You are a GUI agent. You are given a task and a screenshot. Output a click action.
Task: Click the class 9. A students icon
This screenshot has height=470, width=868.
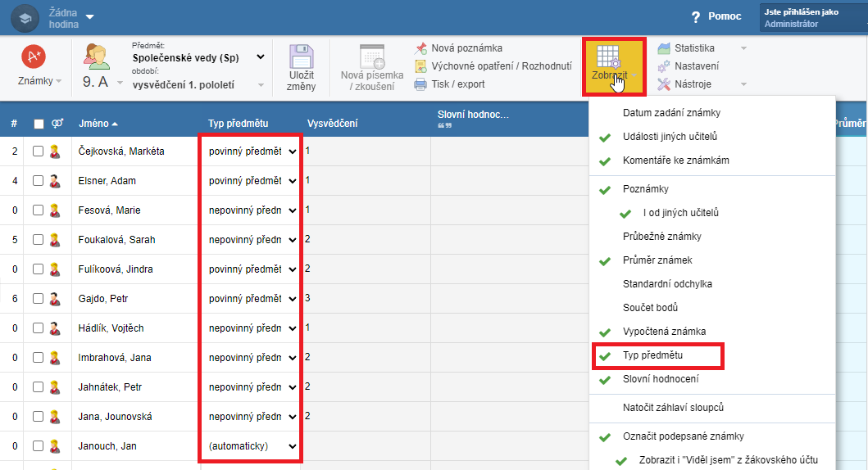97,57
